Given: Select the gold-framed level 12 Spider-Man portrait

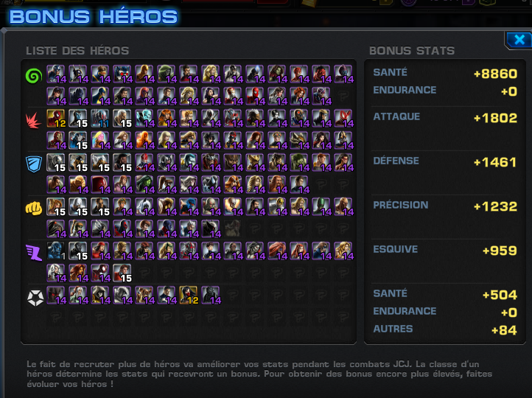Looking at the screenshot, I should pyautogui.click(x=56, y=119).
